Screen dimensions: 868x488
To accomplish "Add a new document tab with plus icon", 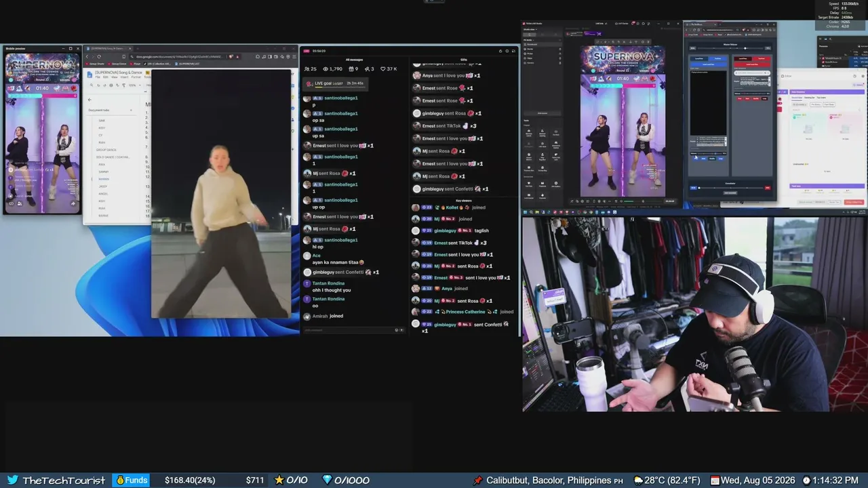I will tap(131, 110).
